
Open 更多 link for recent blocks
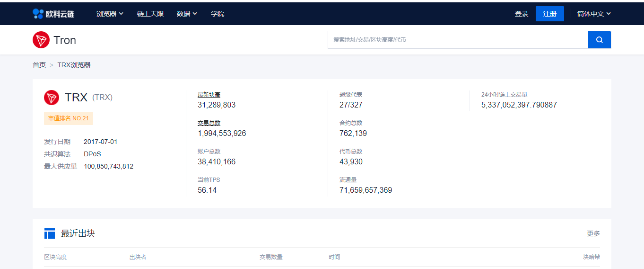[x=593, y=233]
